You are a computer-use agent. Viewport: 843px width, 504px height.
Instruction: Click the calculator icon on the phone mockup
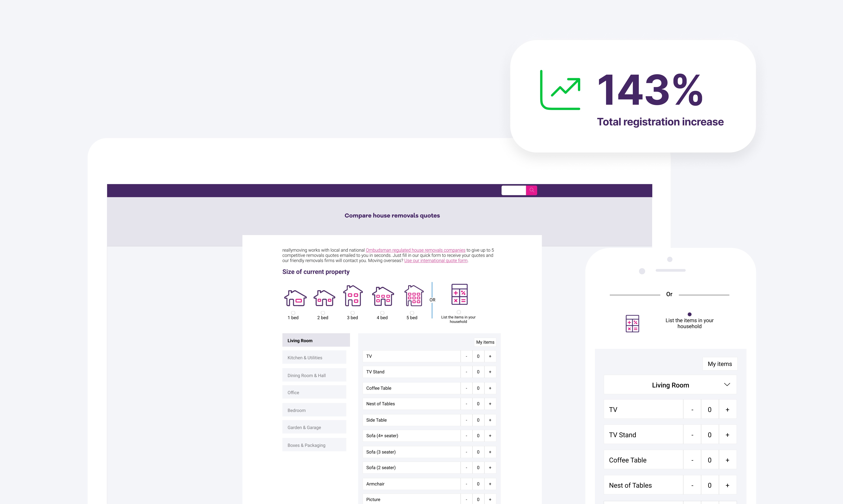point(632,323)
